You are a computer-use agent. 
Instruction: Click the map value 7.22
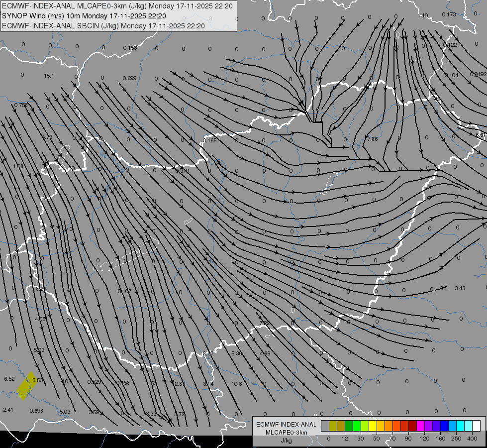pyautogui.click(x=264, y=324)
